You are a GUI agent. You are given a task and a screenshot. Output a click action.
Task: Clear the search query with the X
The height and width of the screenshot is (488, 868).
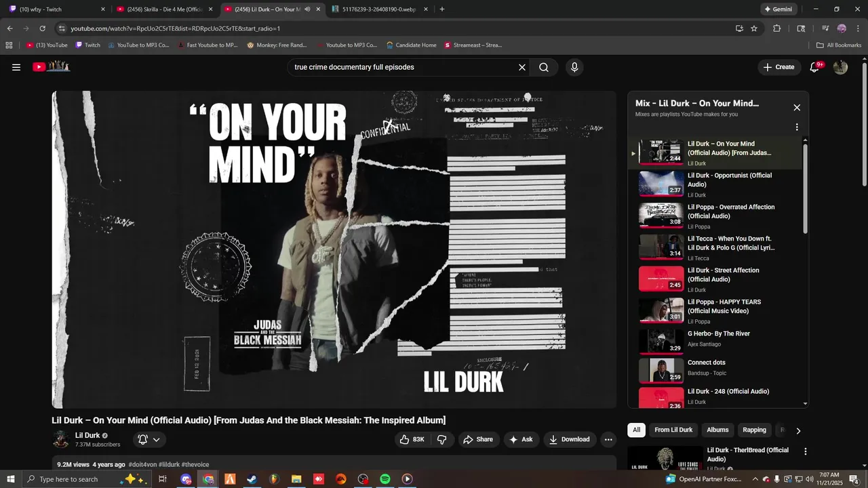pyautogui.click(x=522, y=67)
